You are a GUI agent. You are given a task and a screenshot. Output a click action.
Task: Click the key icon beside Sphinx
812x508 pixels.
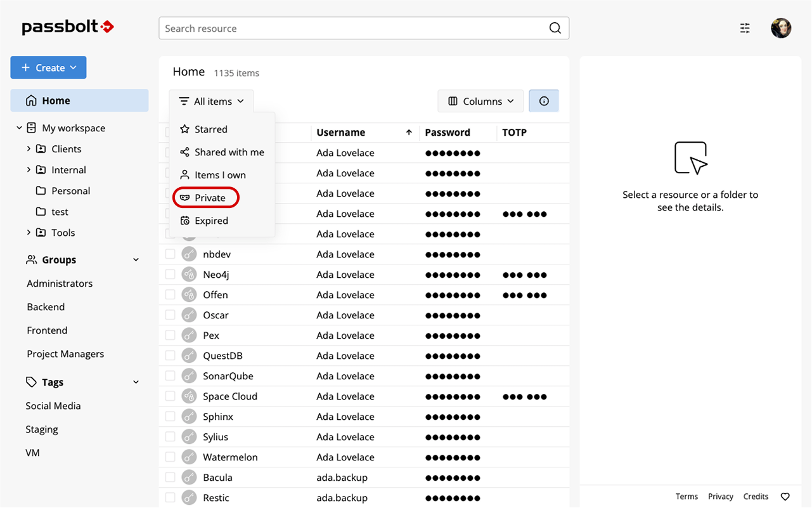coord(188,417)
